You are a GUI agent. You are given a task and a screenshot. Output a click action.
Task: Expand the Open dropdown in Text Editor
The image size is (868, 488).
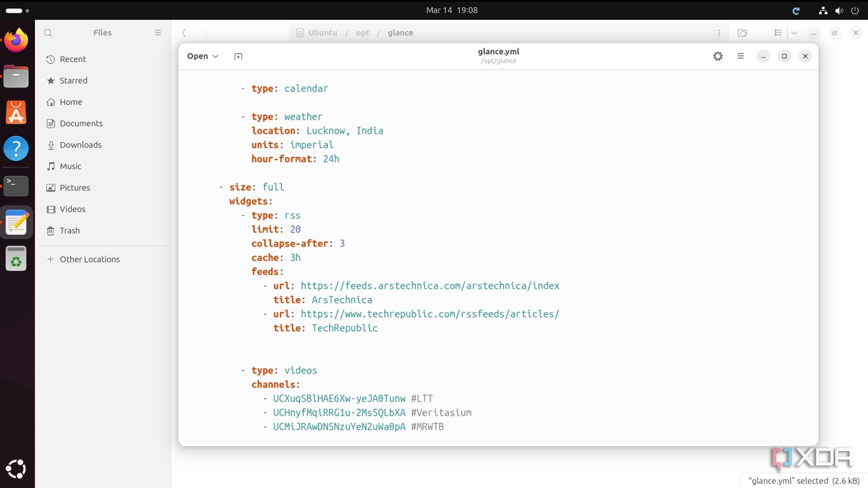point(203,56)
